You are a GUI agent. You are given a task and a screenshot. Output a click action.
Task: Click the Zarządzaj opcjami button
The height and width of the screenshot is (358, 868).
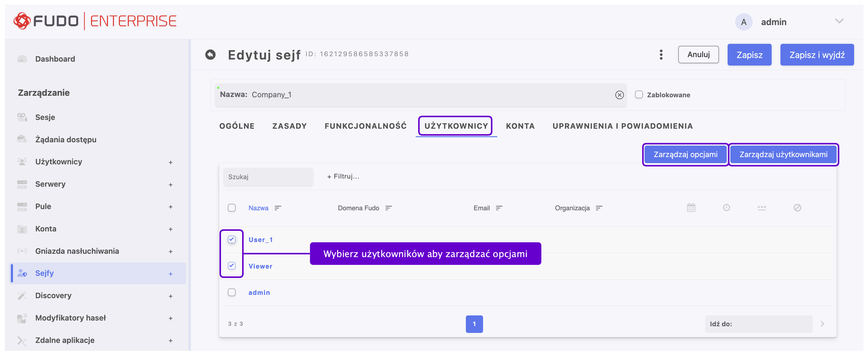coord(685,154)
